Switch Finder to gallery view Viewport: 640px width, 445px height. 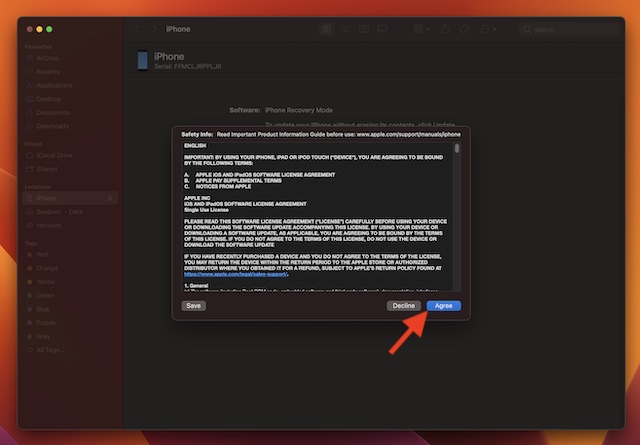(381, 30)
